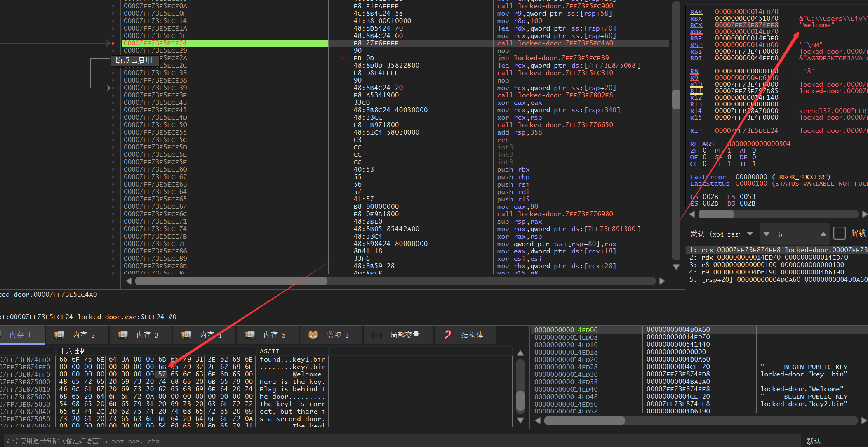Select argument 1 rcx row in call arguments

[777, 250]
